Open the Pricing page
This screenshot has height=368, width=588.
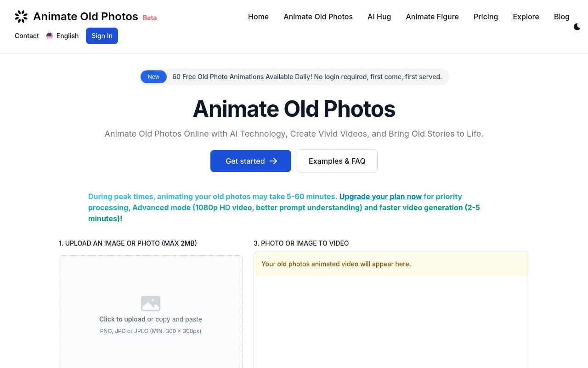(486, 17)
